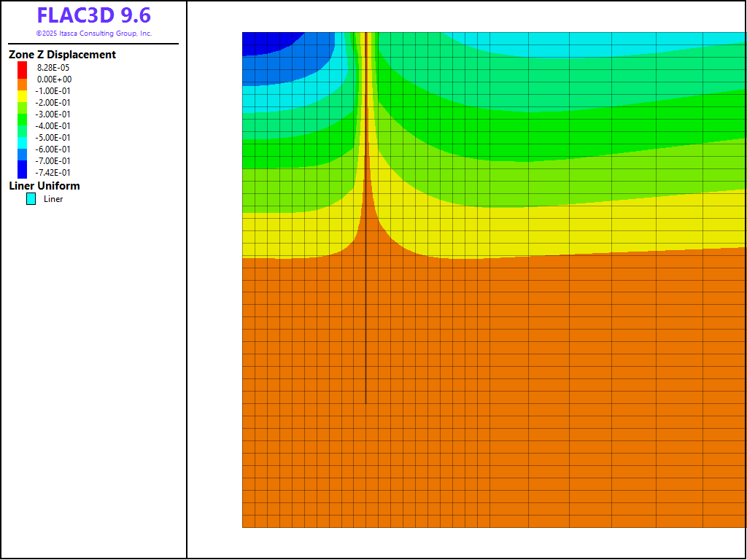Click the 0.00E+00 legend value label
The image size is (747, 560).
click(x=54, y=79)
